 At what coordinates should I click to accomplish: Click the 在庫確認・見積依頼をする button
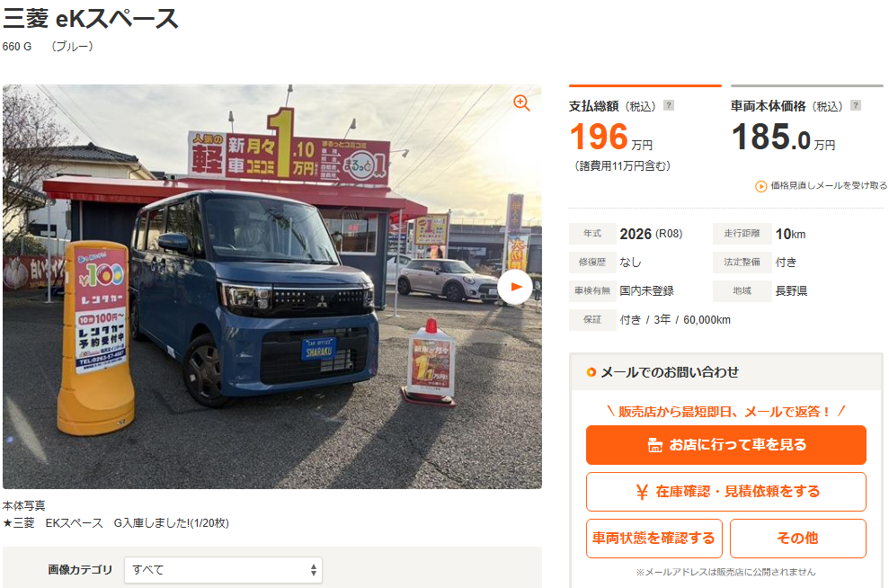click(x=725, y=492)
